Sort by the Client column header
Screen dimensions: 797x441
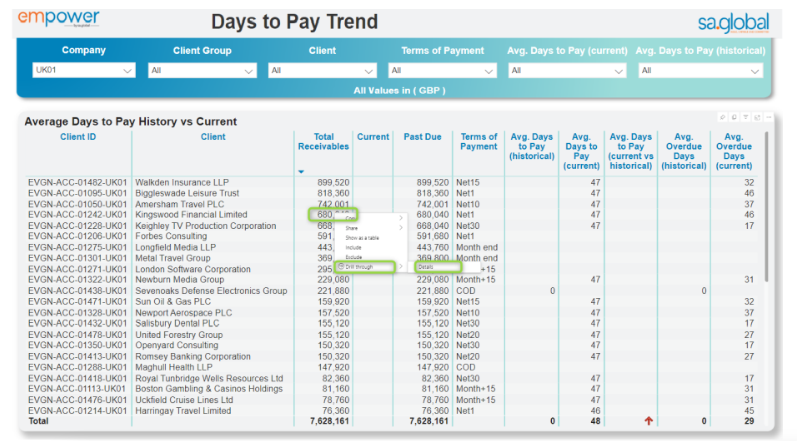pos(213,137)
